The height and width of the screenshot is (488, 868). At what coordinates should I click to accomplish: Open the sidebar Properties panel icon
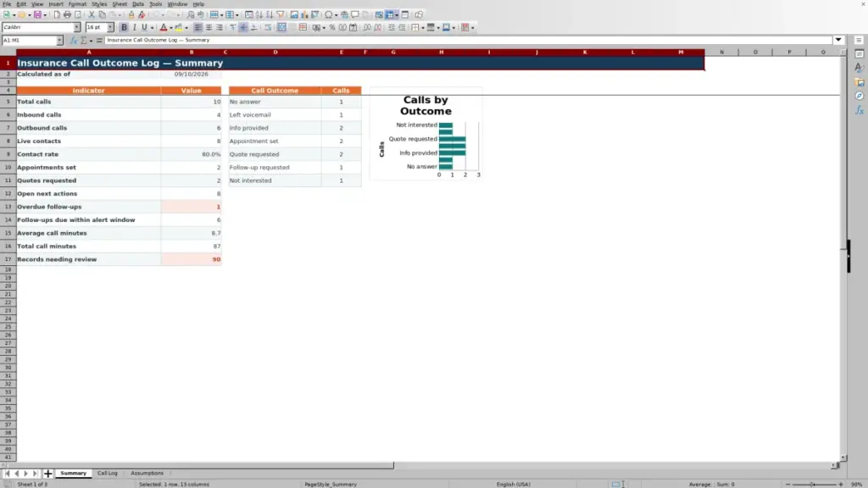[x=860, y=54]
